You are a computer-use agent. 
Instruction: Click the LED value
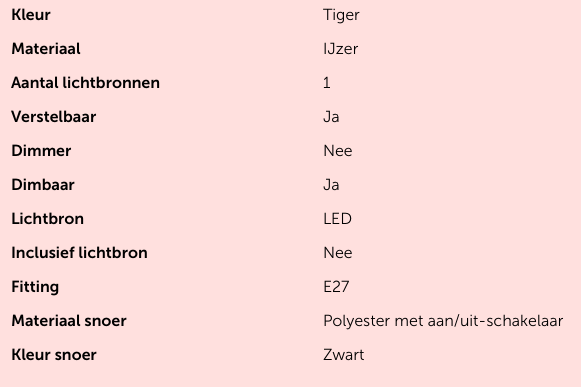point(337,219)
